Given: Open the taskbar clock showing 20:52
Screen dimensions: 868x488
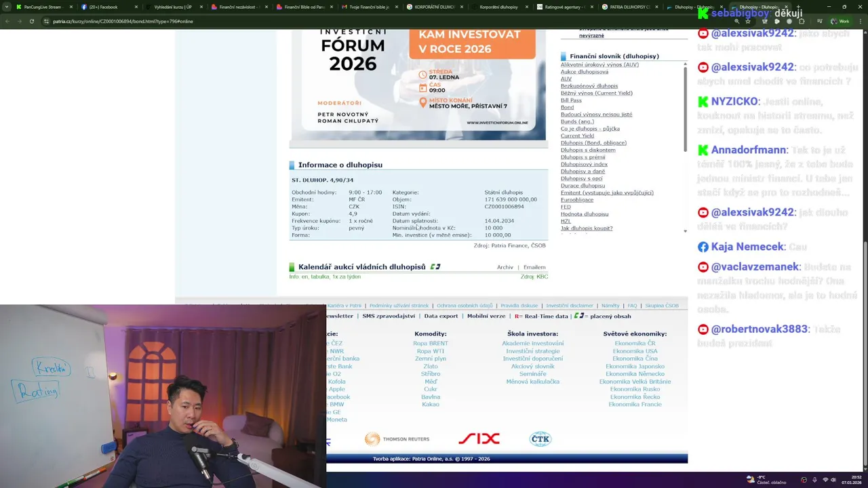Looking at the screenshot, I should (x=851, y=480).
